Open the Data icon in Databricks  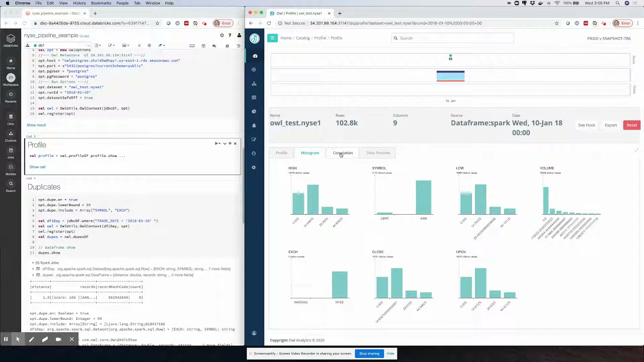pos(11,119)
